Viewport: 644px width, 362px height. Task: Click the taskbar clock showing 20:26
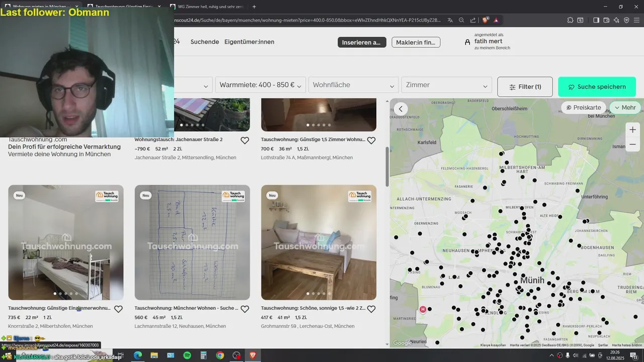616,355
